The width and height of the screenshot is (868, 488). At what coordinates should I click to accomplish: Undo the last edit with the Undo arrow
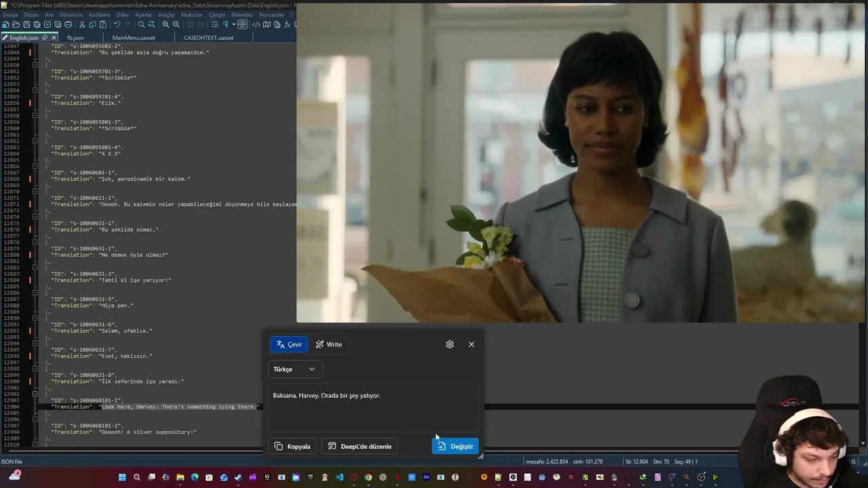pyautogui.click(x=117, y=24)
